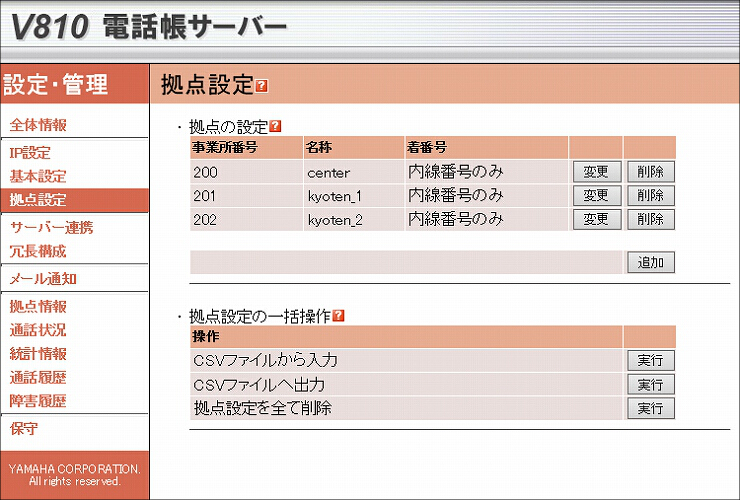Click the 操作 column header
The image size is (740, 500).
406,337
